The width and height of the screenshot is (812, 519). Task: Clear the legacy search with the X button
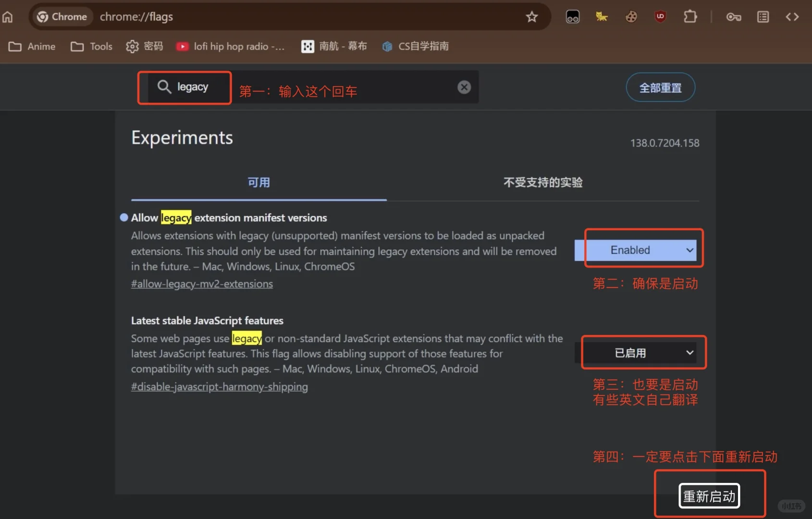[x=464, y=87]
